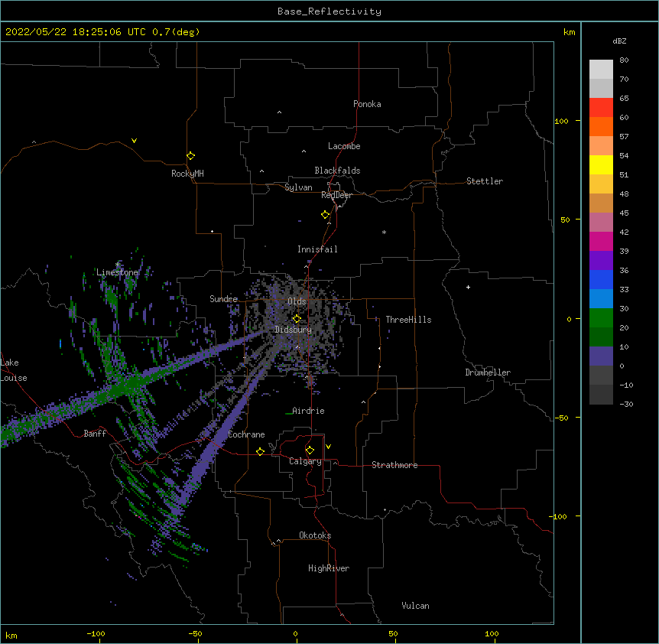Image resolution: width=659 pixels, height=644 pixels.
Task: Click the 50 tick on the bottom axis
Action: (392, 633)
